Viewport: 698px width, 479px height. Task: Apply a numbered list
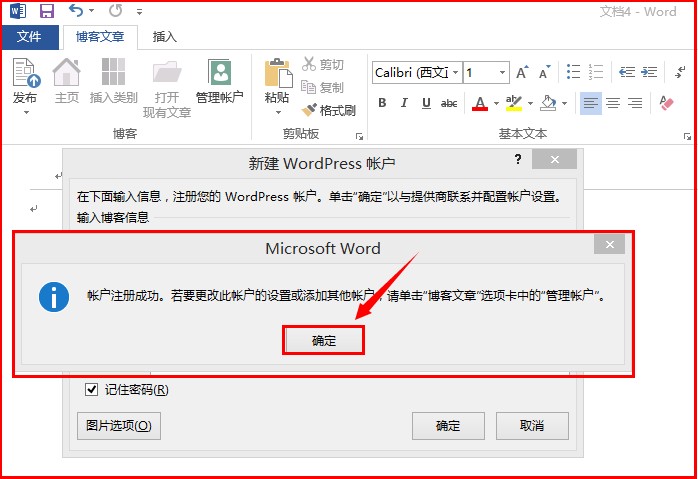point(595,71)
